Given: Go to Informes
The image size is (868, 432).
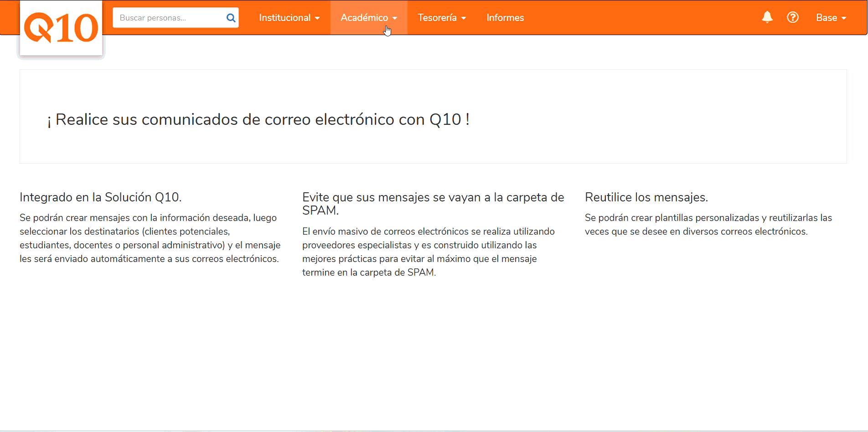Looking at the screenshot, I should tap(505, 18).
